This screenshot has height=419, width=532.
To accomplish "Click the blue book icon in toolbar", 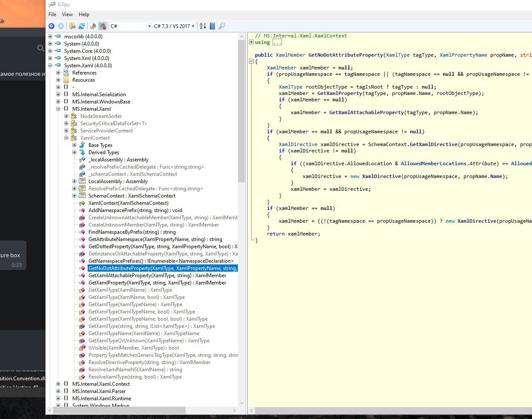I will click(x=212, y=26).
